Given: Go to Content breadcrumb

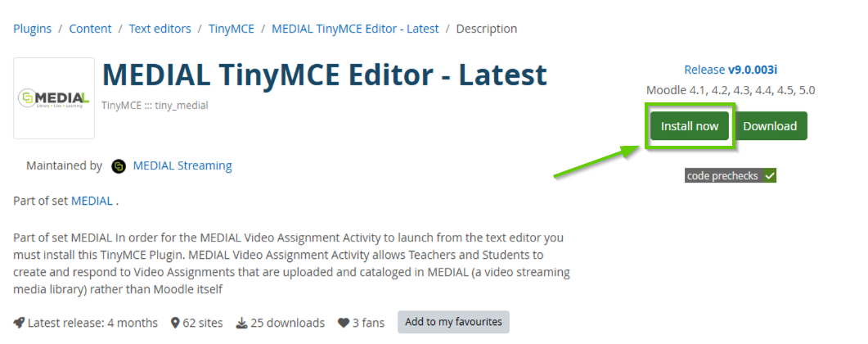Looking at the screenshot, I should 90,29.
